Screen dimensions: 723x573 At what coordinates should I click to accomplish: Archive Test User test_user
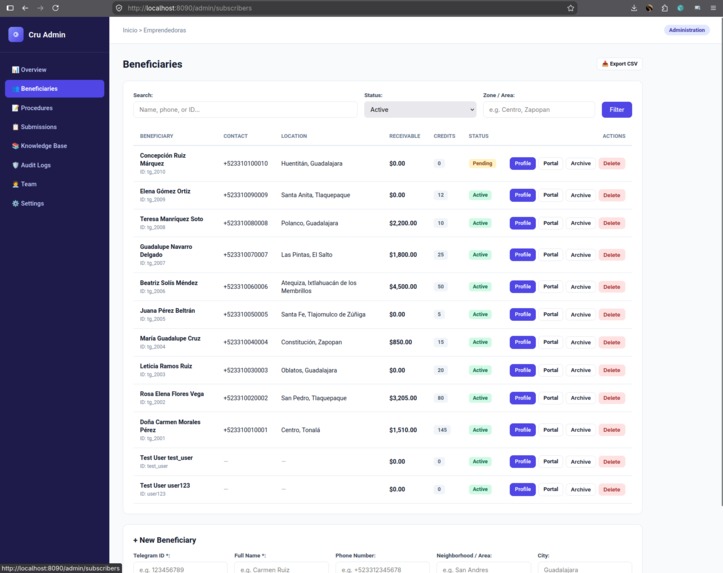point(581,461)
